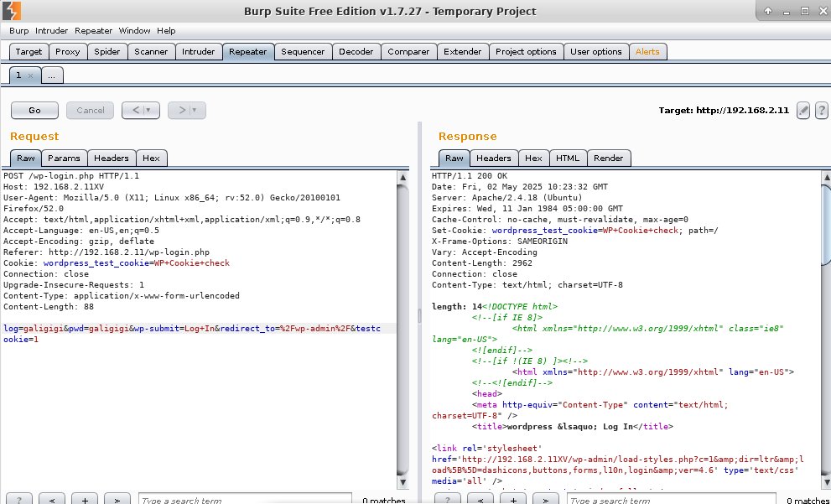Open the User options tab
Image resolution: width=831 pixels, height=504 pixels.
595,51
